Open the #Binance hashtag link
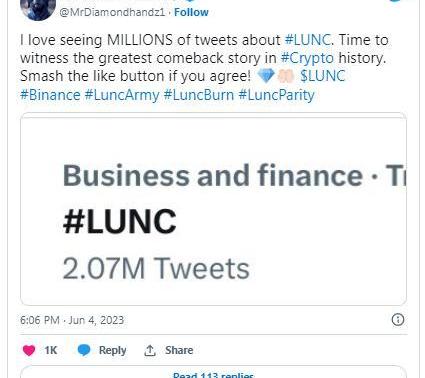This screenshot has width=425, height=378. (50, 95)
